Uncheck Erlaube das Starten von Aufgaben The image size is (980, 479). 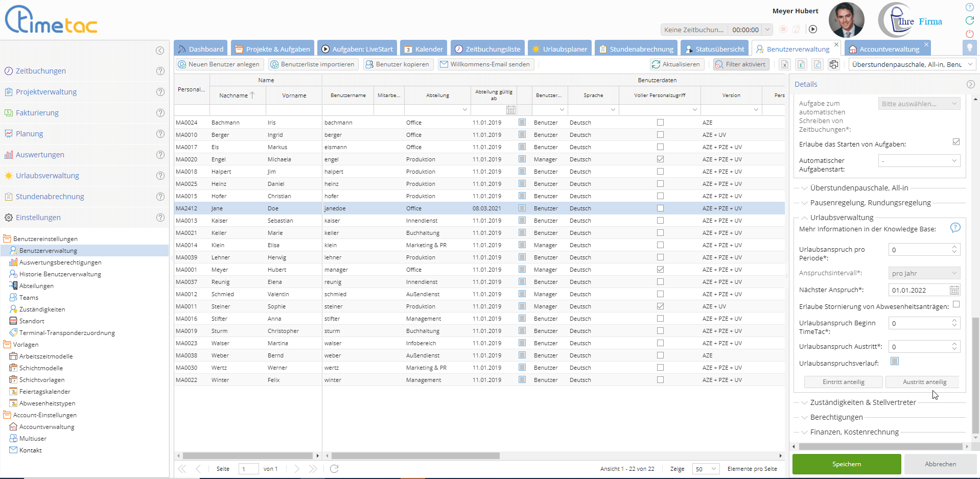[x=956, y=142]
